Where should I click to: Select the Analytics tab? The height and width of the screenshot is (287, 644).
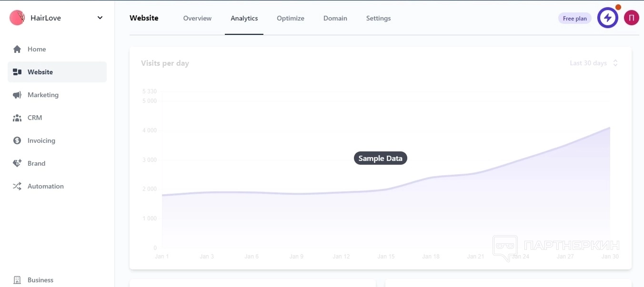[244, 18]
